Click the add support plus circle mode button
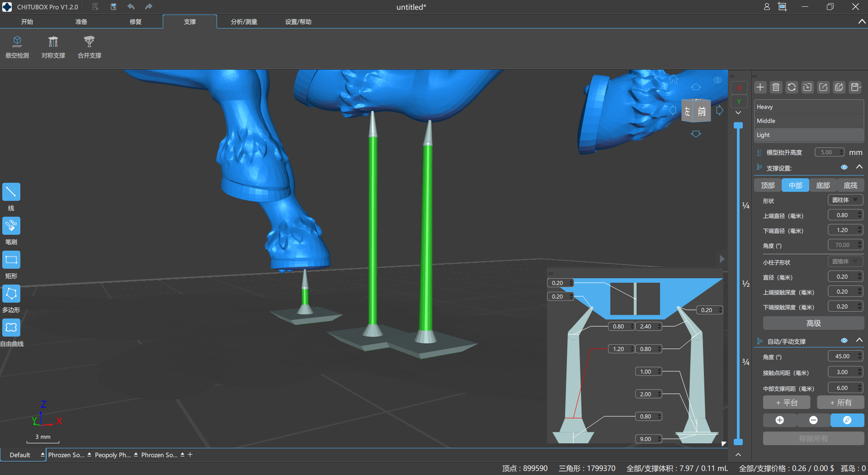This screenshot has height=475, width=868. (x=780, y=420)
